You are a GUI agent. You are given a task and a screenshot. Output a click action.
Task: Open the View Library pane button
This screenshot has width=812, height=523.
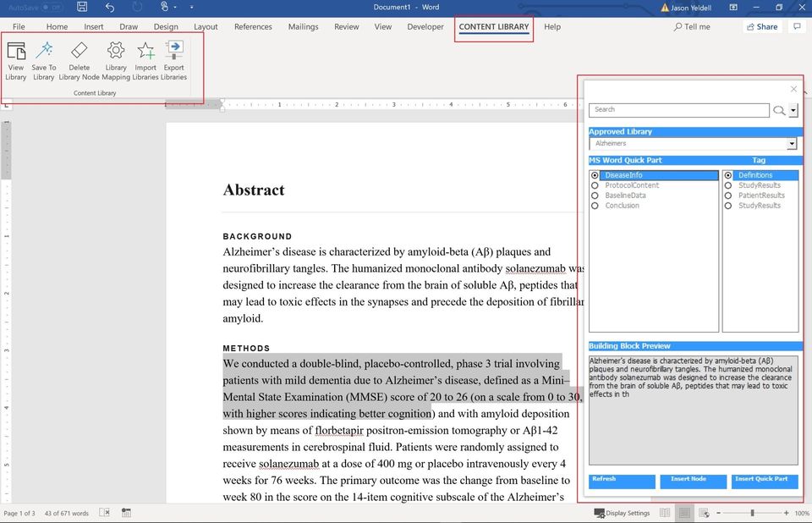[16, 61]
